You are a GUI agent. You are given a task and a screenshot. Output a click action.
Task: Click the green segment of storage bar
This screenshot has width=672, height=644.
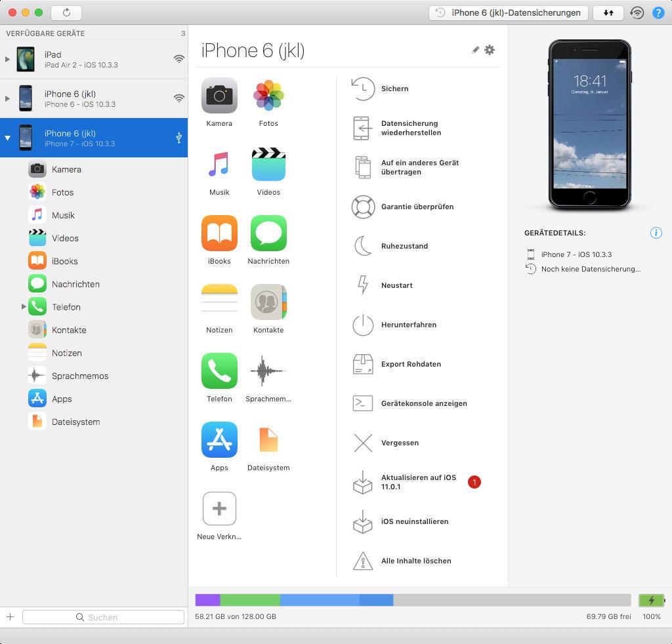click(x=250, y=600)
